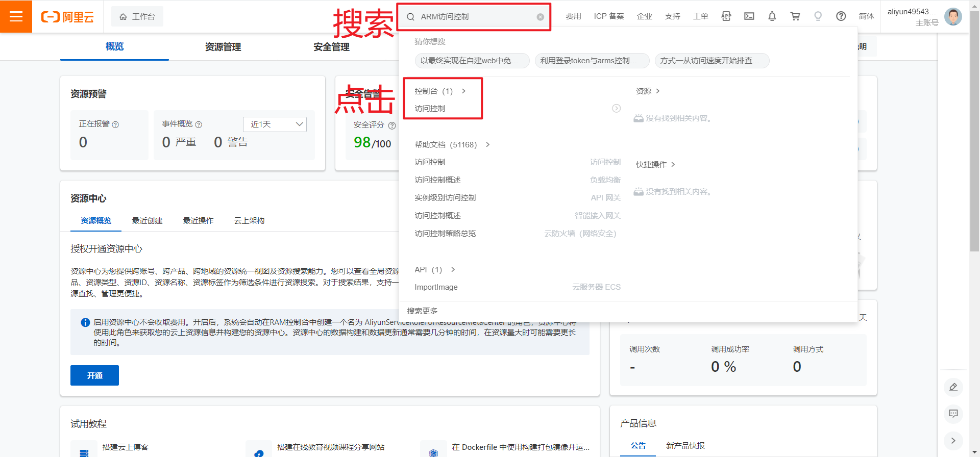Switch to the 安全管理 tab

click(331, 47)
